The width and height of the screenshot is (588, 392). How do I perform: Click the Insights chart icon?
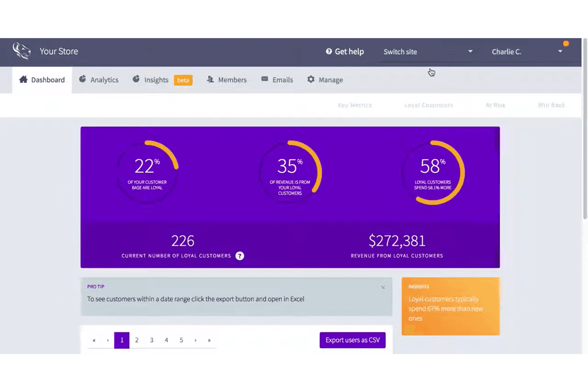point(136,79)
